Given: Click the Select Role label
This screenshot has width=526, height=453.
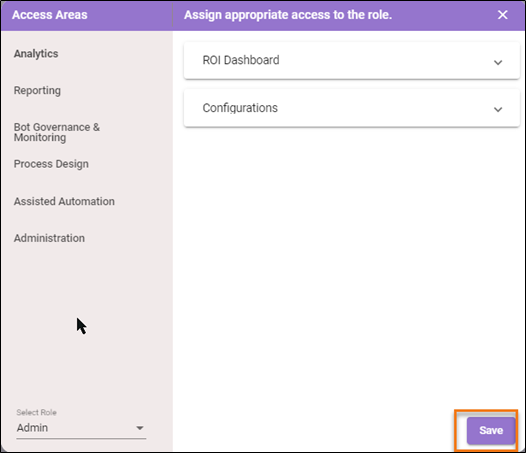Looking at the screenshot, I should pos(37,412).
